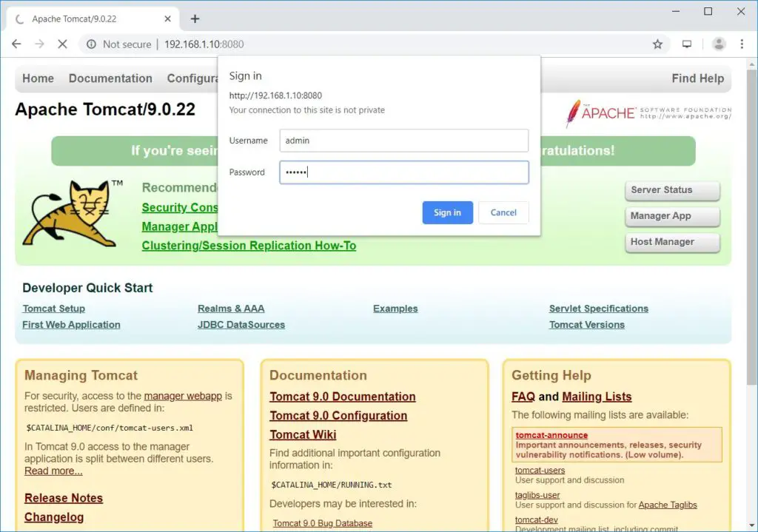Bookmark this page with the star icon
The image size is (758, 532).
tap(657, 44)
